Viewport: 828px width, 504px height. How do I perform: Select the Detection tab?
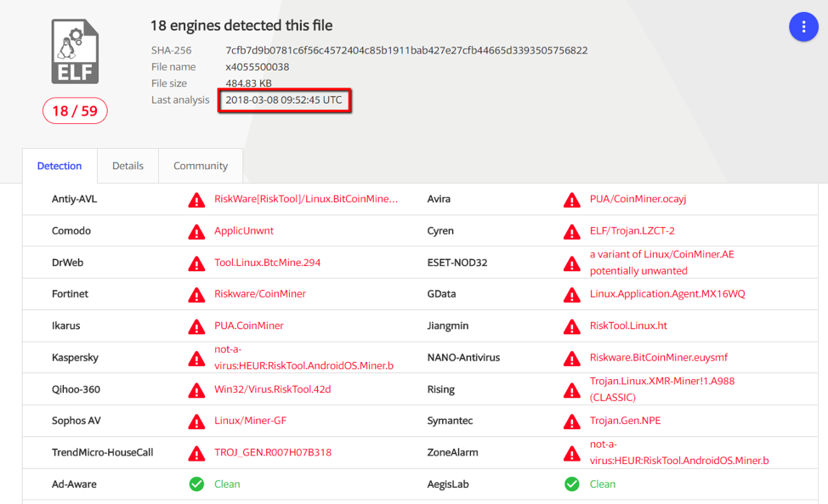pos(60,166)
